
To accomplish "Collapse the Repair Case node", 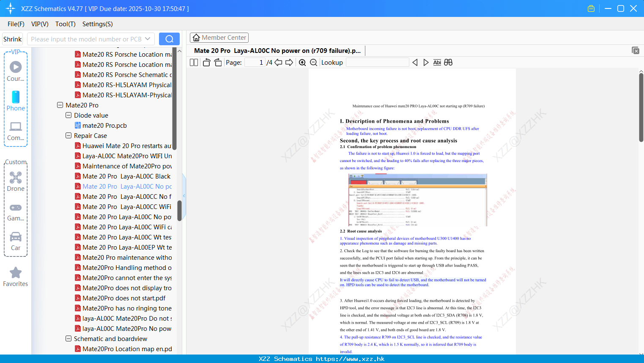I will [x=69, y=135].
